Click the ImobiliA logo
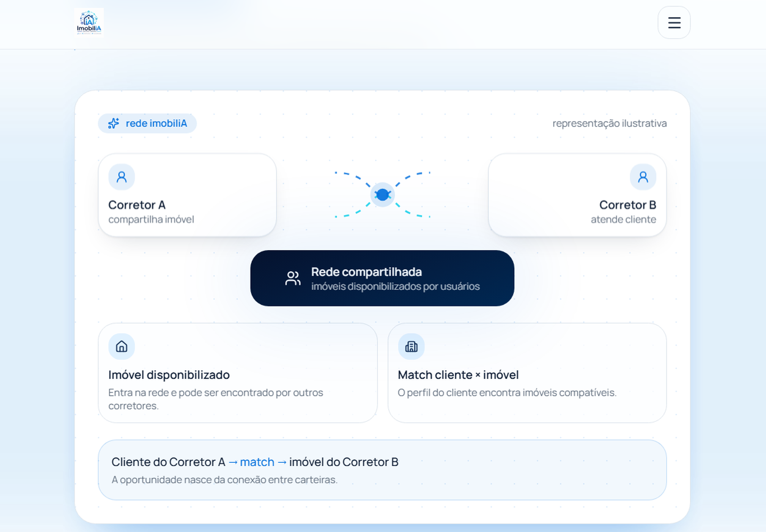 pyautogui.click(x=89, y=22)
